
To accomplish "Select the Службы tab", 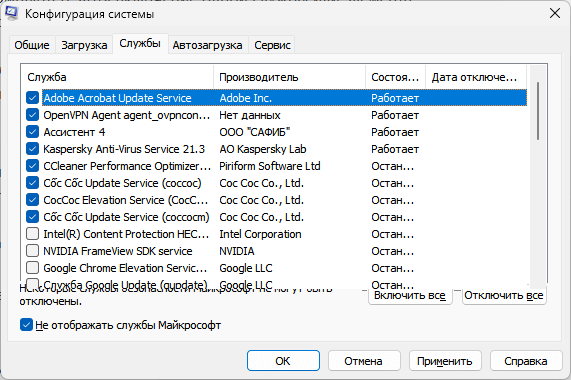I will click(x=140, y=44).
